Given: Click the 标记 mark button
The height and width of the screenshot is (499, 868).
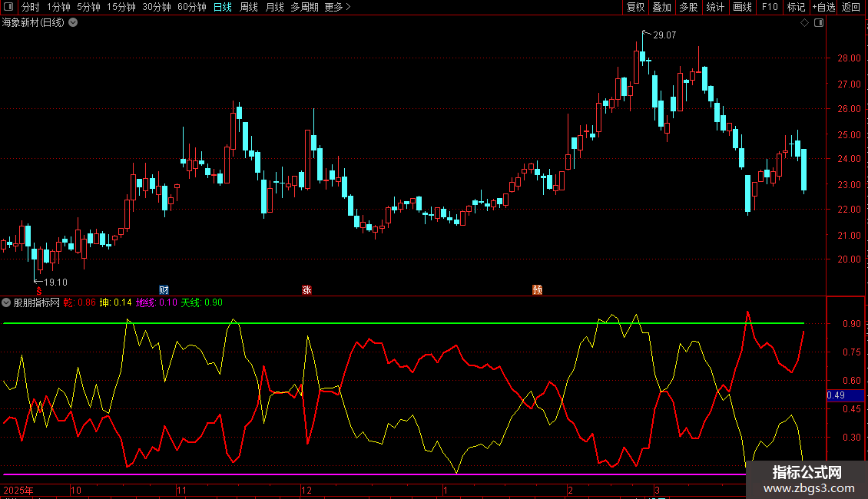Looking at the screenshot, I should click(796, 7).
